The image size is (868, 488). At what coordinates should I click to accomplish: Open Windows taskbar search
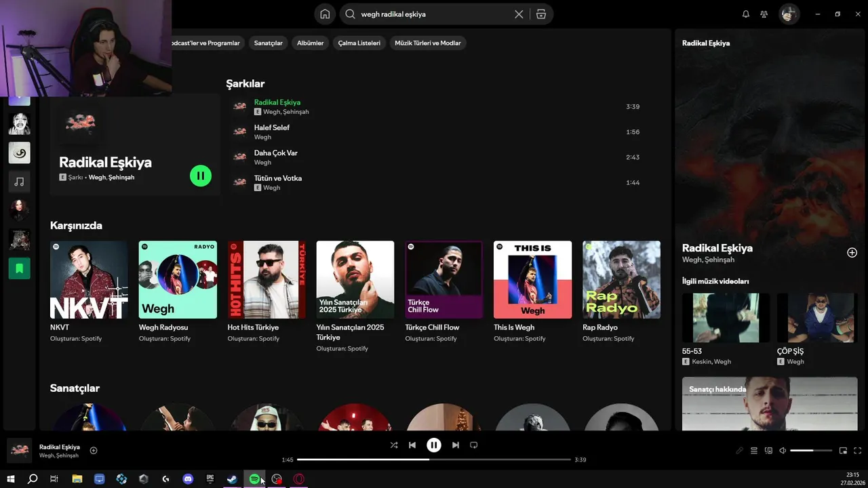(x=32, y=479)
